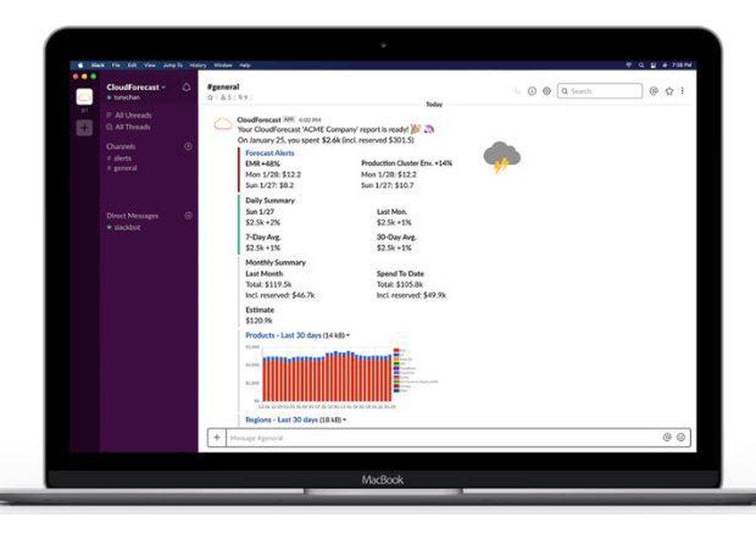Click the 'Spend To Date' label
The image size is (756, 540).
click(400, 274)
